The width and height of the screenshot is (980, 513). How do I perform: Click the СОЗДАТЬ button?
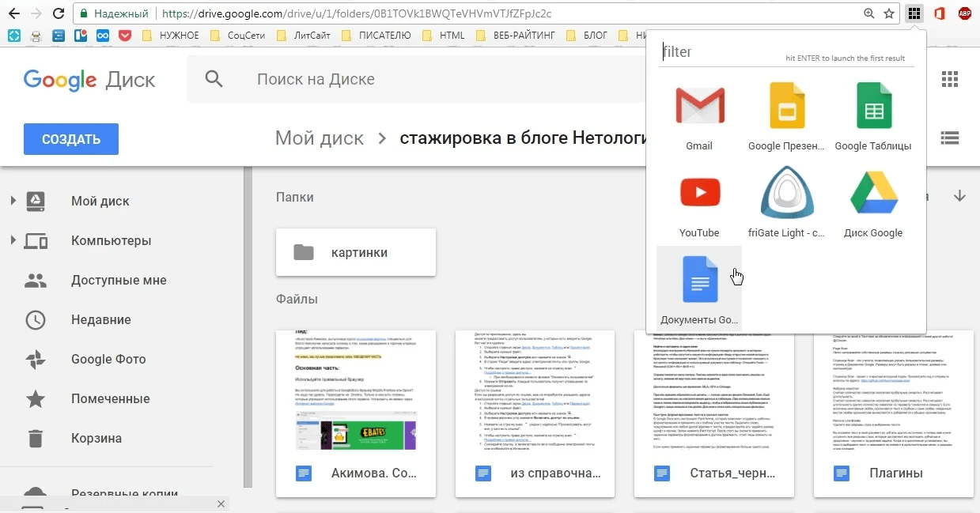click(70, 138)
